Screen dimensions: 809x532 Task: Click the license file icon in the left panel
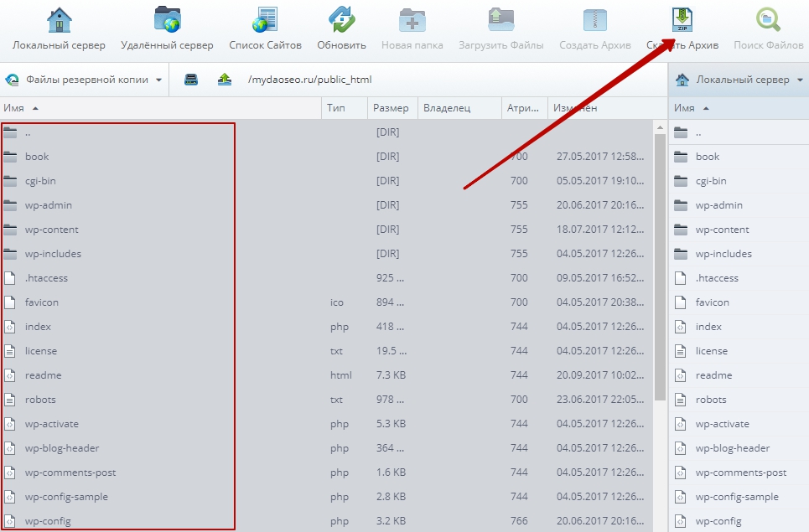point(10,351)
